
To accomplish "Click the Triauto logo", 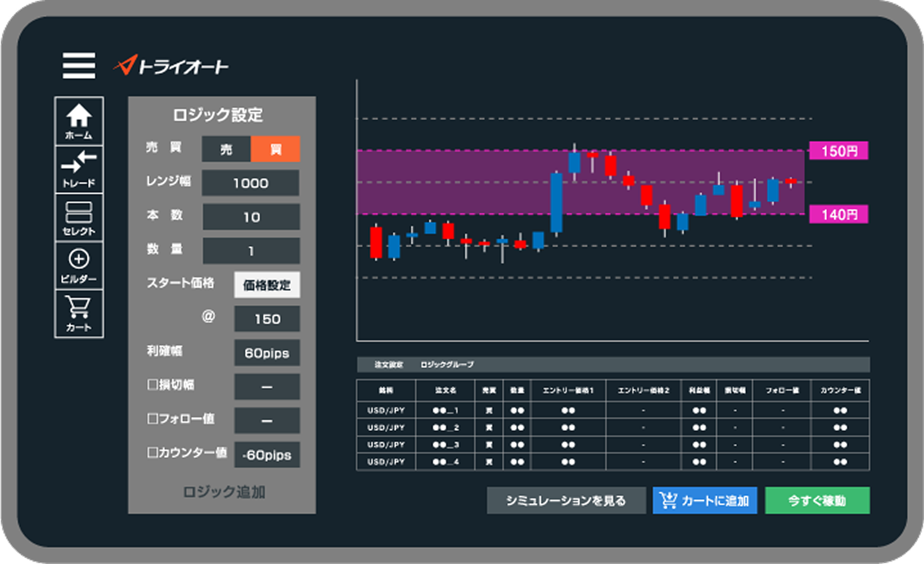I will pyautogui.click(x=171, y=66).
